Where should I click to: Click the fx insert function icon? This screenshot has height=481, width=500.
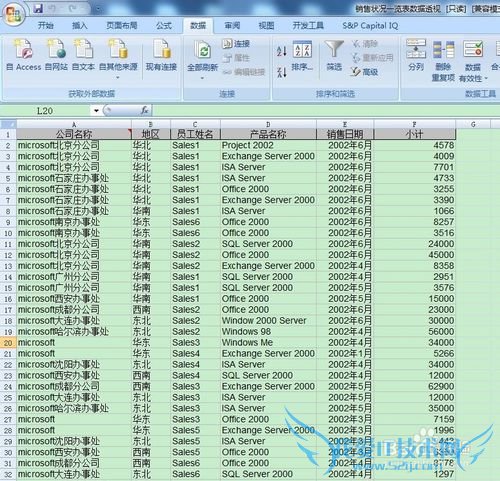(144, 110)
